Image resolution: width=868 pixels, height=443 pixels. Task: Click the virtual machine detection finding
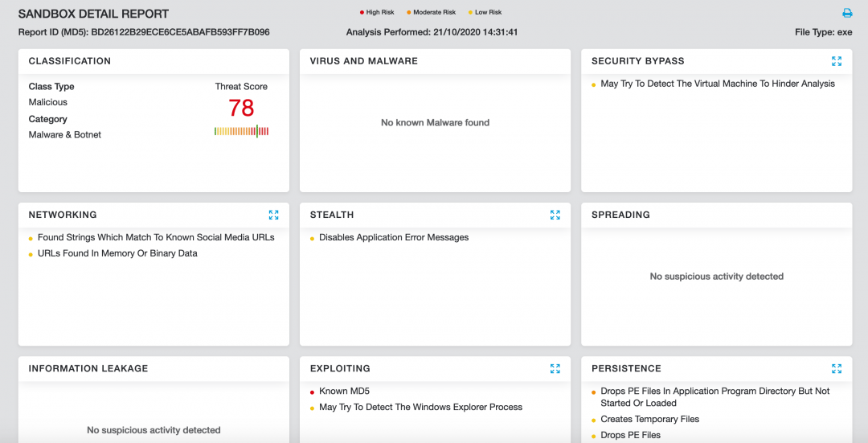[717, 84]
